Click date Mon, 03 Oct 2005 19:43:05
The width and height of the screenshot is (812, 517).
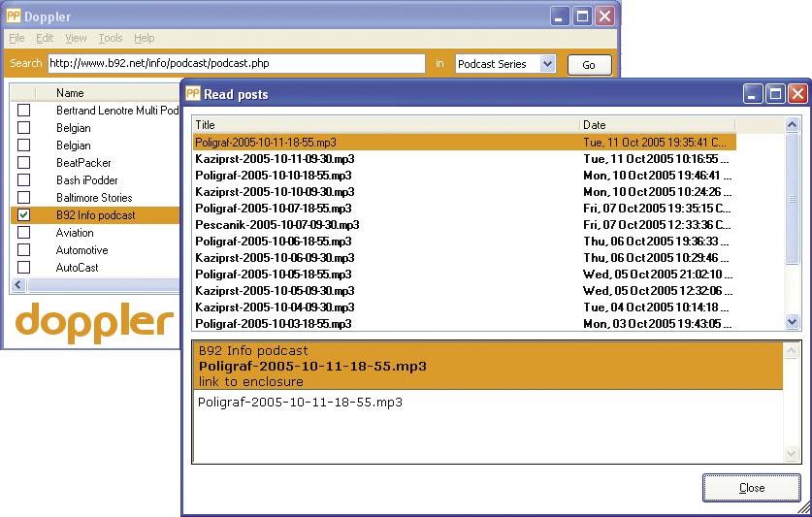point(656,324)
